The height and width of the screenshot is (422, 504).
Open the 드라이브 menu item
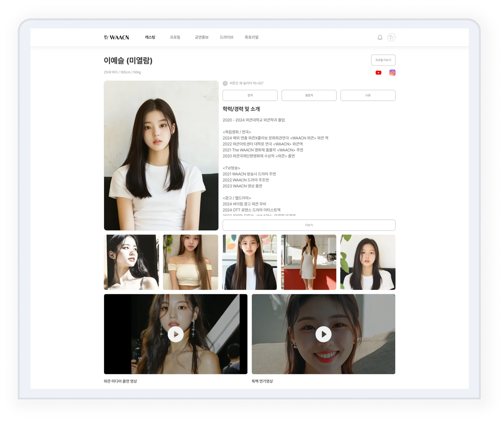coord(226,37)
